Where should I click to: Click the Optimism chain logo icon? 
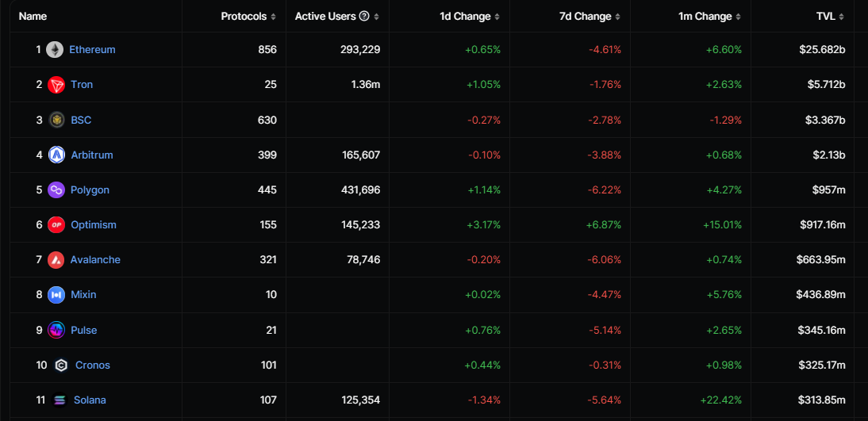point(56,224)
